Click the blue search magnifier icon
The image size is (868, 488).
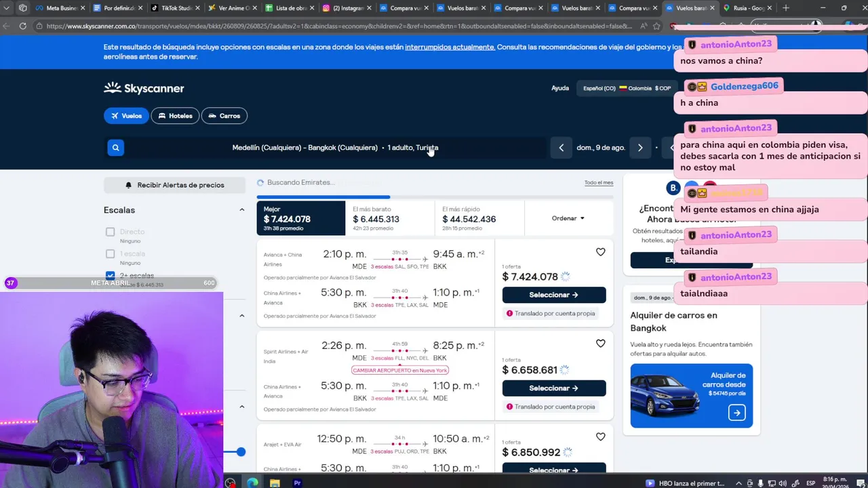tap(115, 148)
